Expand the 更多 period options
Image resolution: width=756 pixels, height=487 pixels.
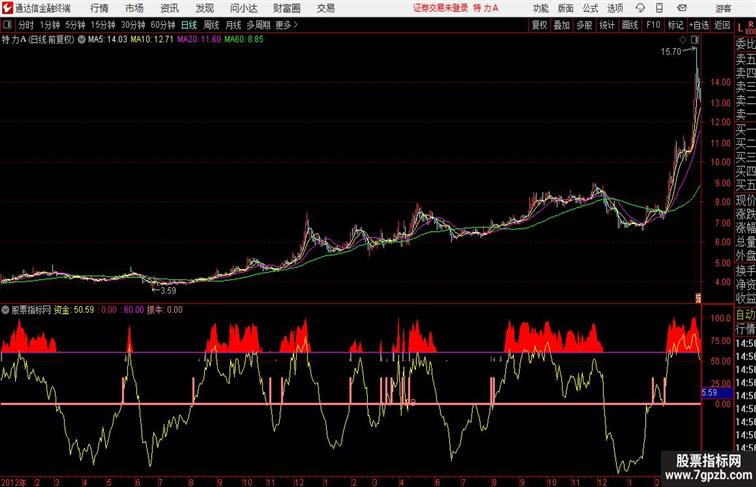286,25
